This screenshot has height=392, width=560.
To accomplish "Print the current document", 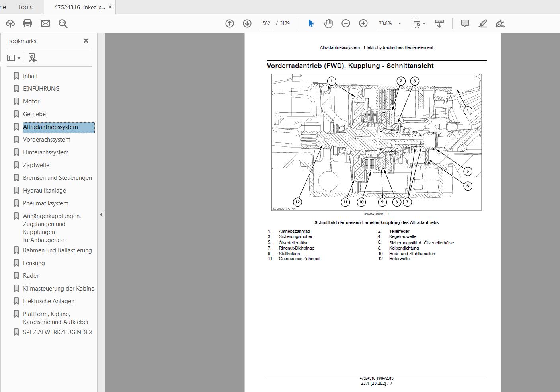I will pos(27,23).
